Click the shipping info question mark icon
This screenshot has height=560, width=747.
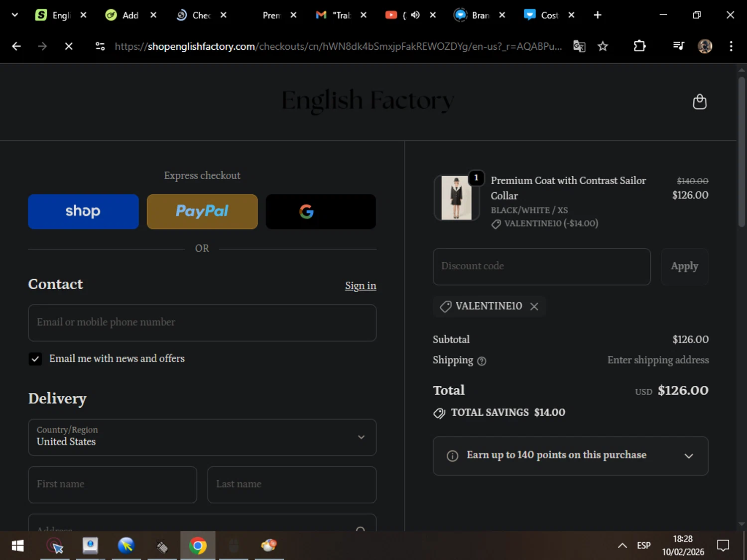pyautogui.click(x=482, y=361)
